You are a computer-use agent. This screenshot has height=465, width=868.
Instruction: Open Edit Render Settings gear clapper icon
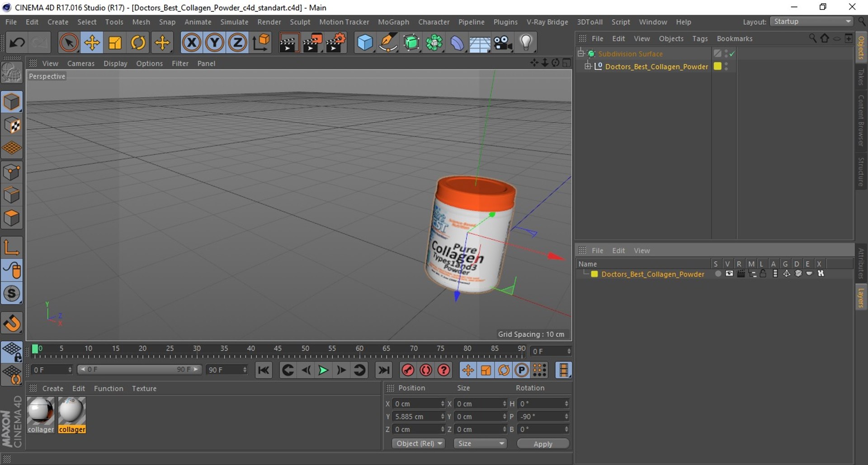tap(335, 43)
